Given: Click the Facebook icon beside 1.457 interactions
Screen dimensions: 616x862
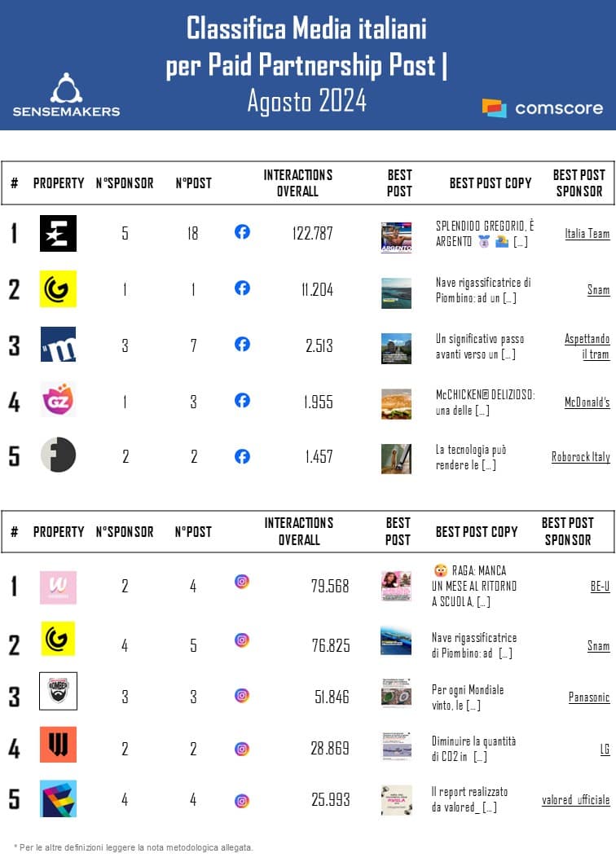Looking at the screenshot, I should click(242, 456).
